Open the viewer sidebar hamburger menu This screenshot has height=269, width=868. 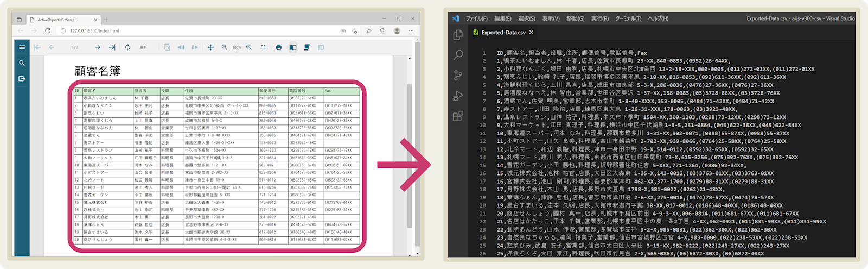pos(22,47)
